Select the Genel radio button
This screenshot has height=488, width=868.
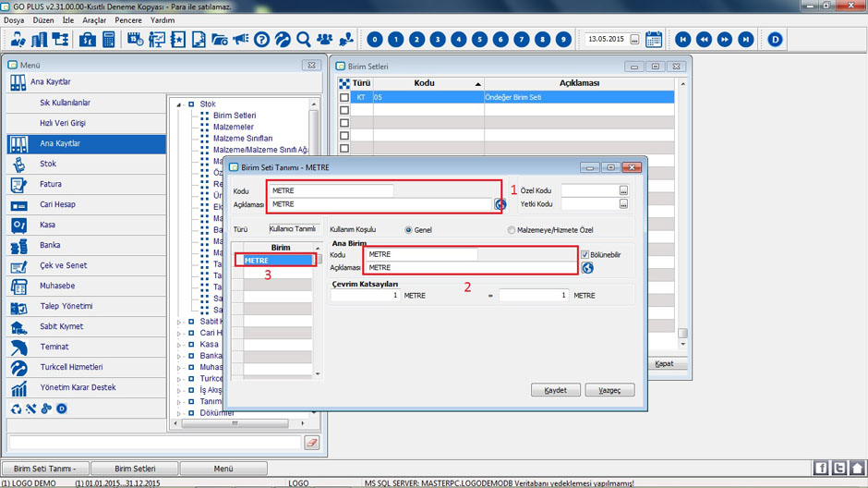408,230
